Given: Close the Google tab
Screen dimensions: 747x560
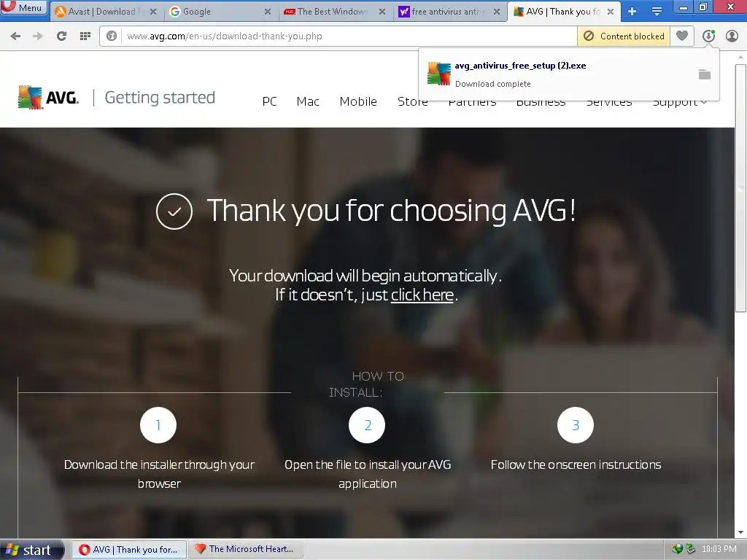Looking at the screenshot, I should click(268, 12).
